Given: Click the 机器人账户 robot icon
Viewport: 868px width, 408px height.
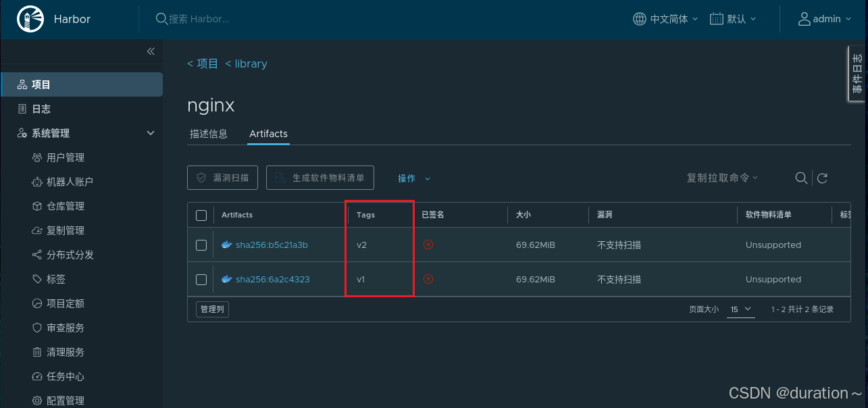Looking at the screenshot, I should pos(37,182).
